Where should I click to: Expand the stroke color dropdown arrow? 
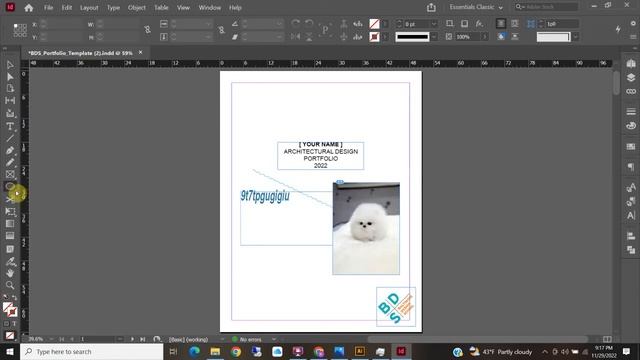pyautogui.click(x=384, y=37)
